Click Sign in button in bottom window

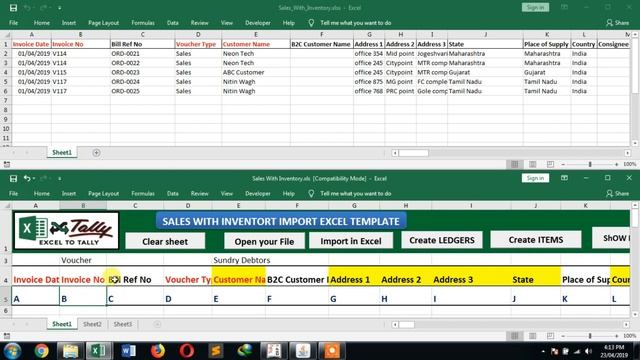point(535,178)
